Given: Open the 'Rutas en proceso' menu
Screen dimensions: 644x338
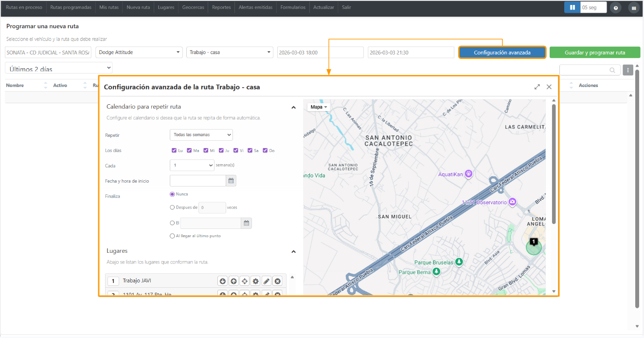Looking at the screenshot, I should coord(24,7).
